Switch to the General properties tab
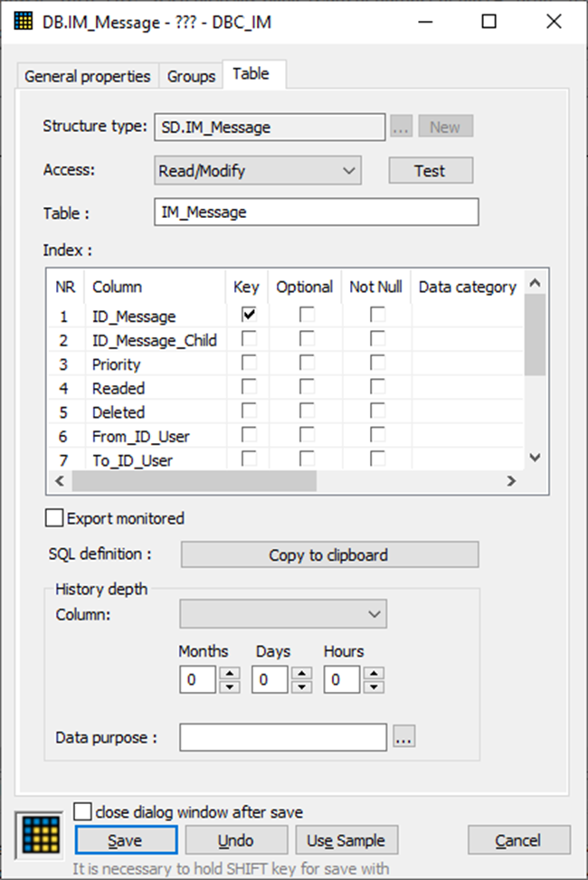The image size is (588, 880). [87, 76]
